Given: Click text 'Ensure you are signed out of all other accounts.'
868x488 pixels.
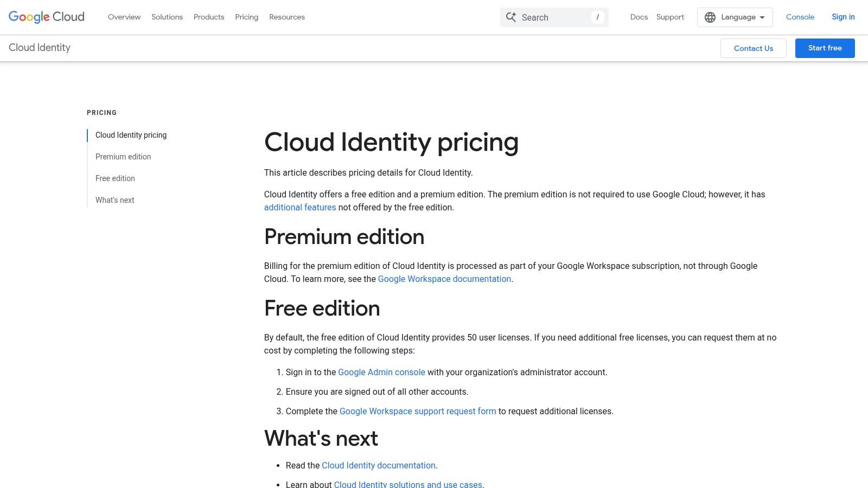Looking at the screenshot, I should tap(377, 391).
